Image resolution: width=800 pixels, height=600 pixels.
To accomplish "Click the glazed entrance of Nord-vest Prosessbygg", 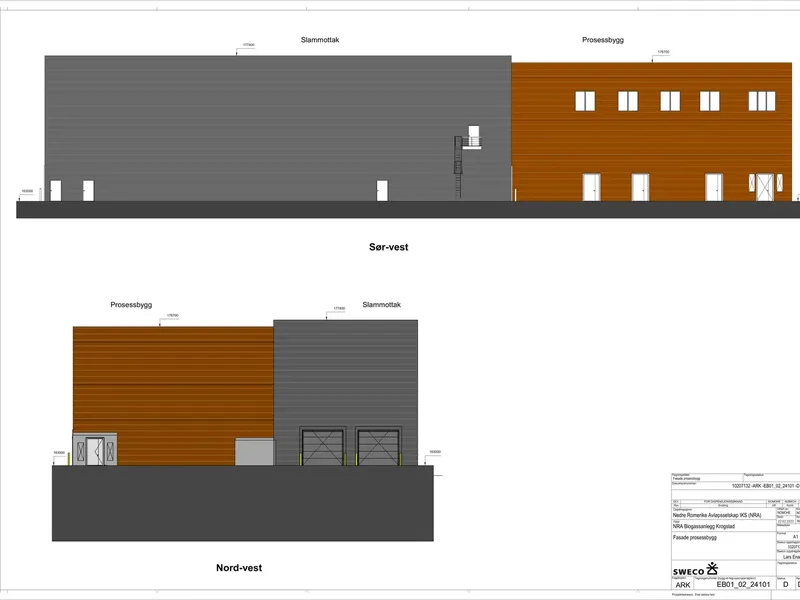I will point(95,449).
